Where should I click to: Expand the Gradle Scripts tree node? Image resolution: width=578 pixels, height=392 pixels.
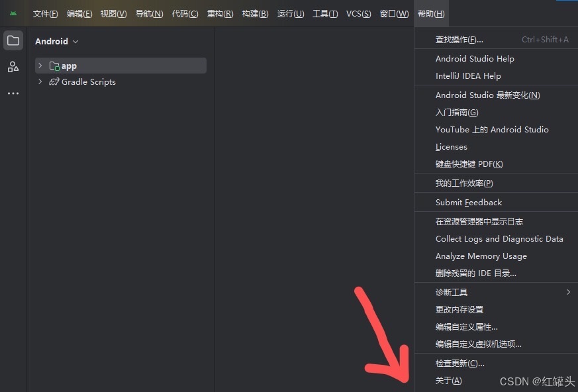(40, 81)
